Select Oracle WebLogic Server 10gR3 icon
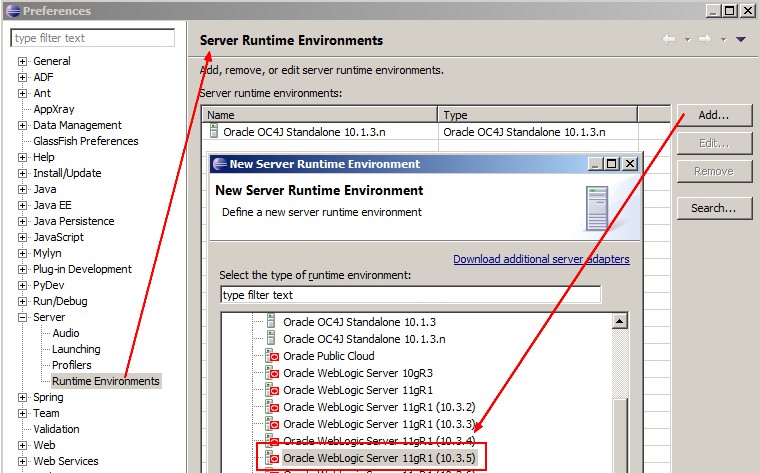Image resolution: width=760 pixels, height=473 pixels. [x=271, y=373]
